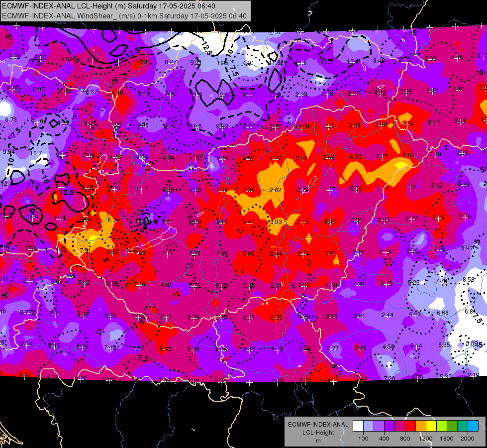Viewport: 487px width, 448px height.
Task: Click the grid value 2.34
Action: coord(407,123)
